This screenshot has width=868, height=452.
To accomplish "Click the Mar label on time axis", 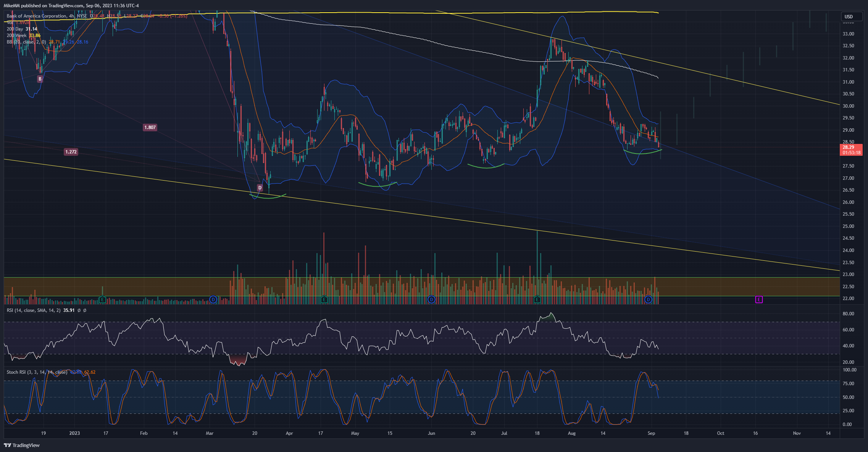I will [209, 433].
